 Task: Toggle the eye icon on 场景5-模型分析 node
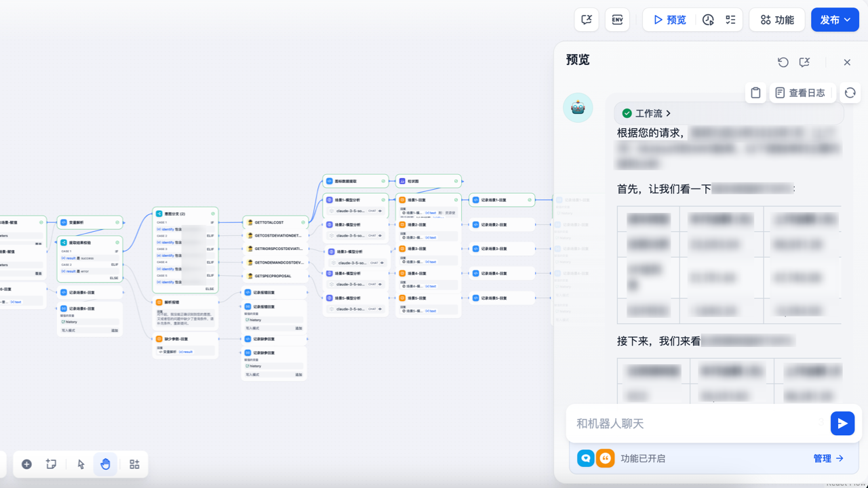coord(380,308)
